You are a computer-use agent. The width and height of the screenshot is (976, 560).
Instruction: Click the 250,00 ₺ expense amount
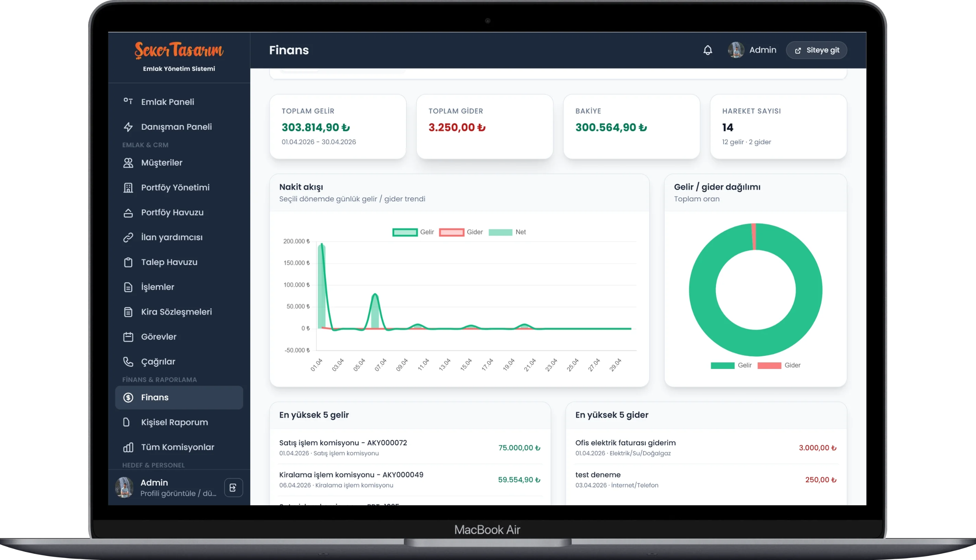pos(821,480)
